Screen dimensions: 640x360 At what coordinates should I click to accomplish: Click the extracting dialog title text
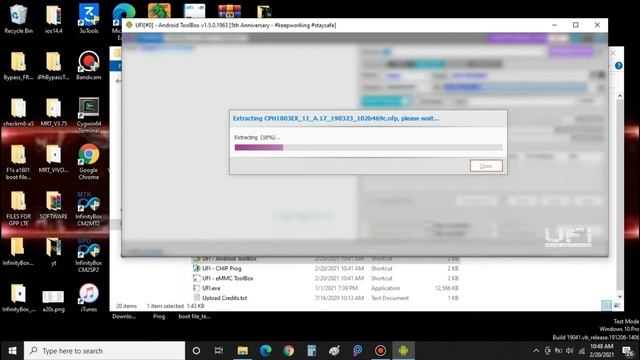(336, 118)
